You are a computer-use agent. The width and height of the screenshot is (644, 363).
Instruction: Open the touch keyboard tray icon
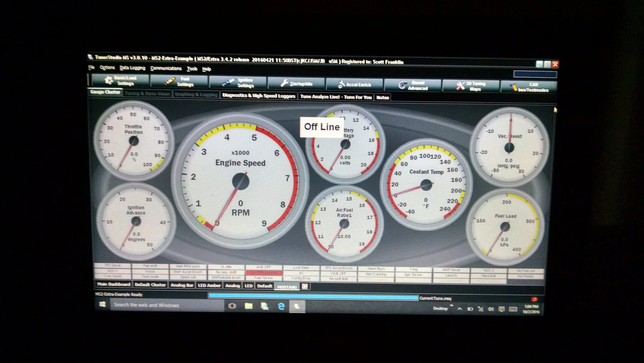point(513,309)
